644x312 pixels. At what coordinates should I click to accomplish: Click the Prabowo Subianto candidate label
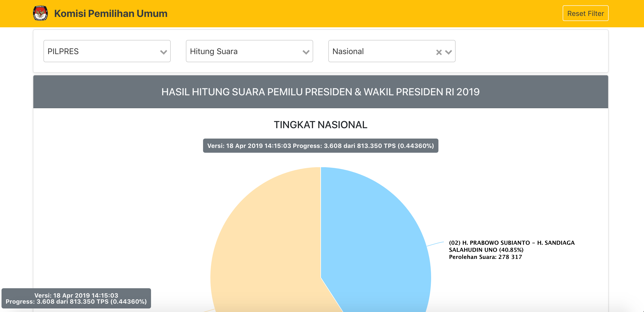click(511, 246)
